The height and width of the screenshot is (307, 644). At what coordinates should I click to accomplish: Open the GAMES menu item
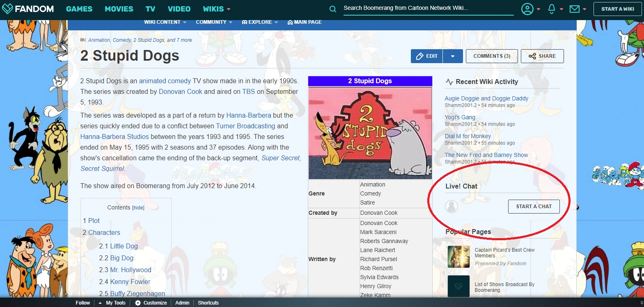pyautogui.click(x=79, y=9)
